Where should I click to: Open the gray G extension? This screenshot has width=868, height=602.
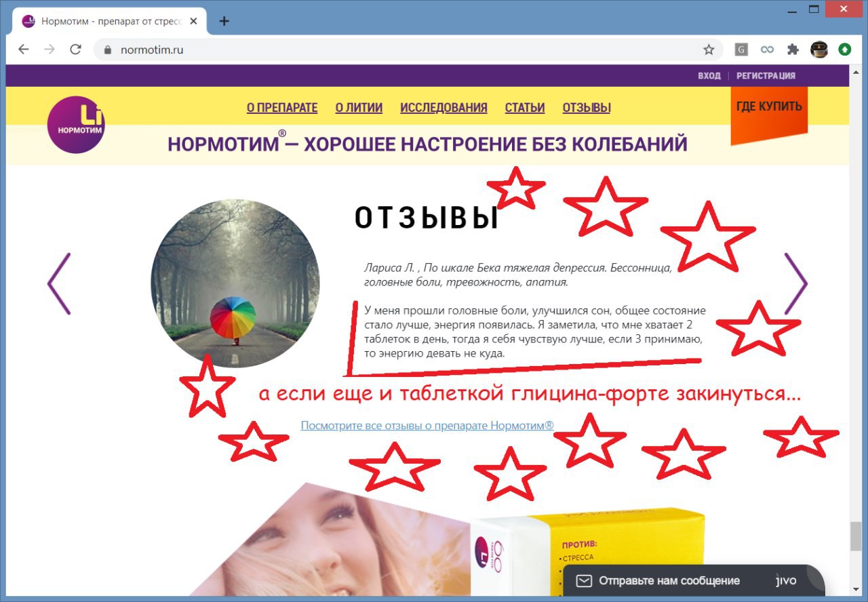point(741,49)
